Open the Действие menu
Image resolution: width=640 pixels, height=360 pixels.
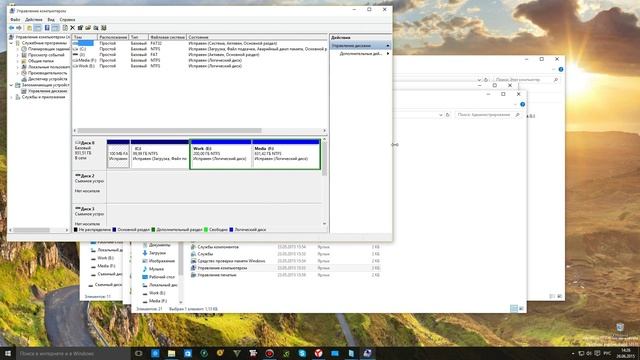33,19
